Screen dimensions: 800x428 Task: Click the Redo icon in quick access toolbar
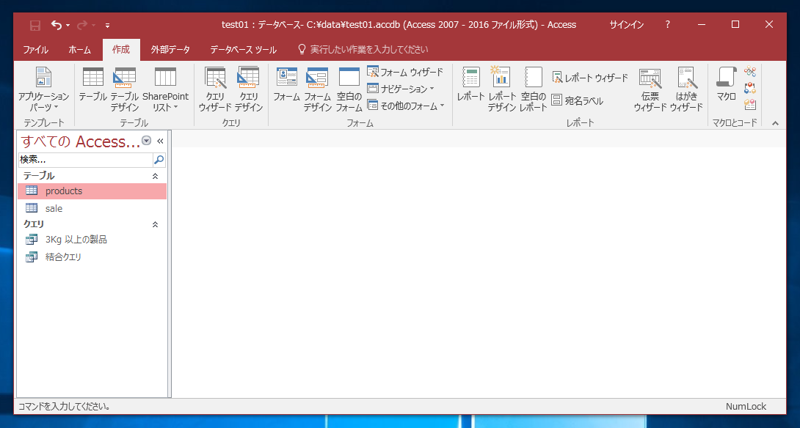(x=82, y=24)
